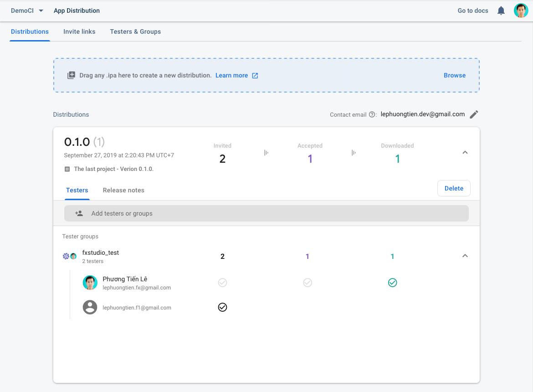Click the '2 testers' label
Image resolution: width=533 pixels, height=392 pixels.
coord(93,261)
